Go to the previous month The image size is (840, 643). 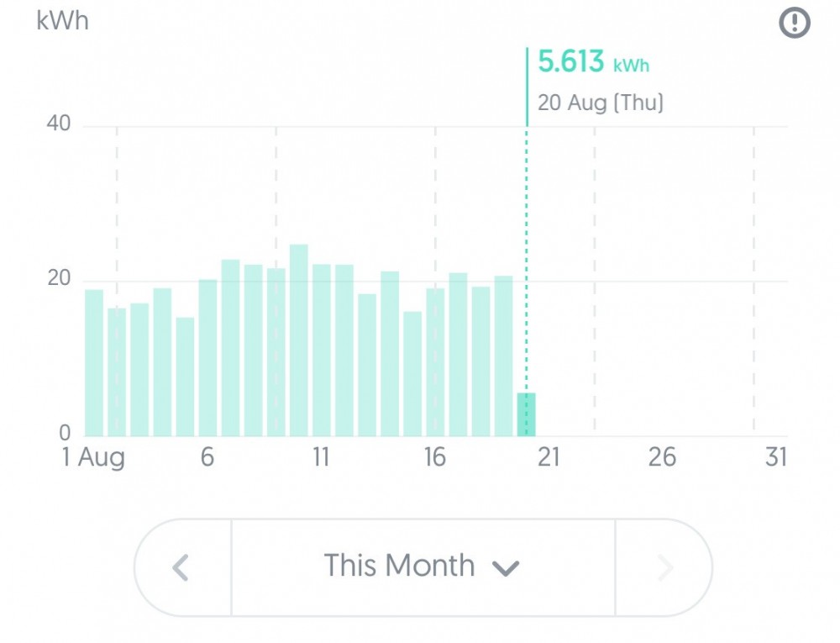click(181, 567)
